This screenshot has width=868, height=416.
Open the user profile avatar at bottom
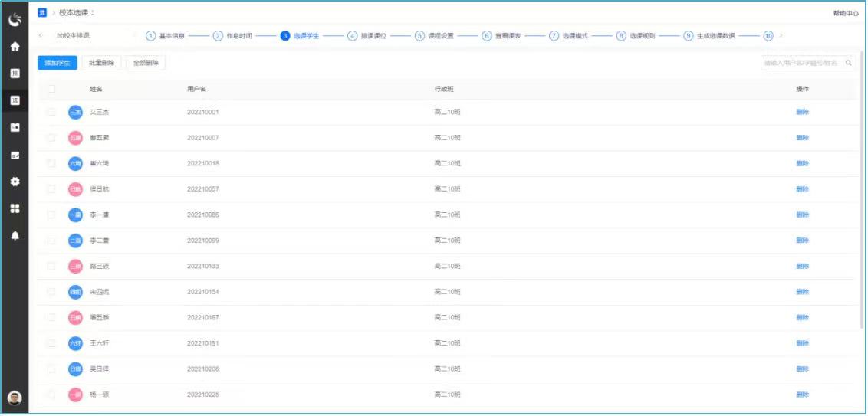pos(15,398)
